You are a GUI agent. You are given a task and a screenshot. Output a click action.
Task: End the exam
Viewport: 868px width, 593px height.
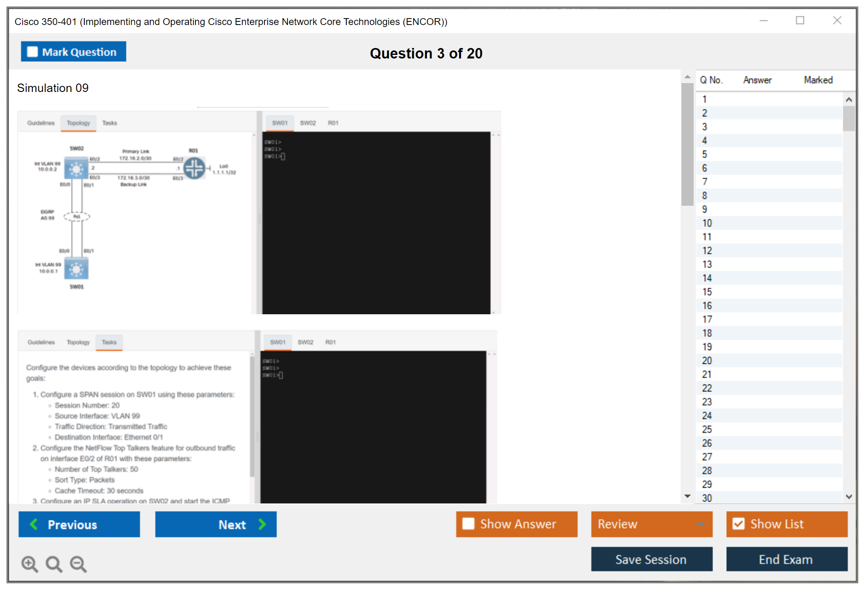click(x=786, y=559)
